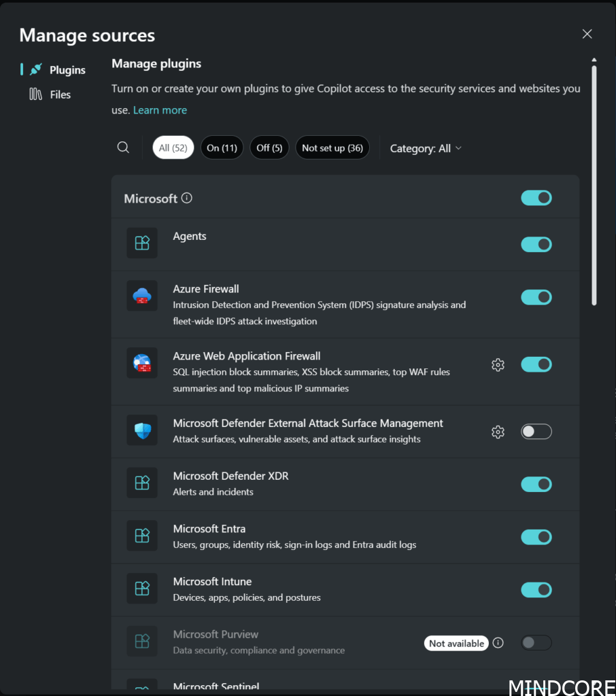This screenshot has width=616, height=696.
Task: Show only Off (5) plugins
Action: point(269,148)
